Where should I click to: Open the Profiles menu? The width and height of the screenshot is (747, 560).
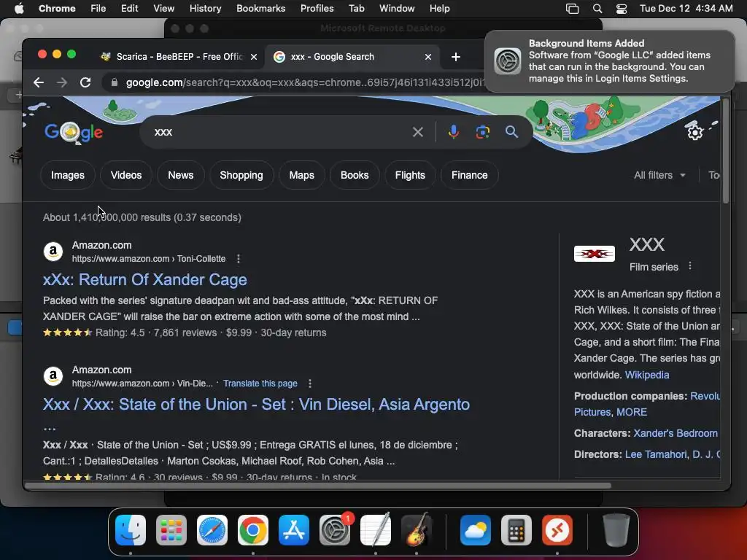317,9
